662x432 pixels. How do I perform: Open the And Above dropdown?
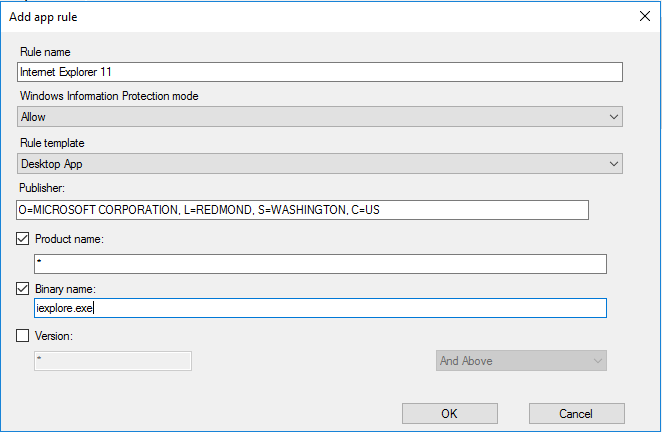(521, 361)
